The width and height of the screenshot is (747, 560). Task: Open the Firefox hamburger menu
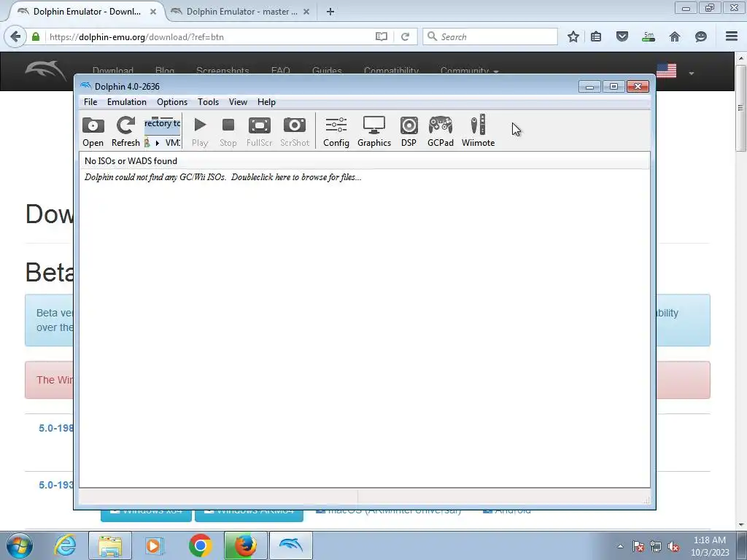[x=732, y=36]
